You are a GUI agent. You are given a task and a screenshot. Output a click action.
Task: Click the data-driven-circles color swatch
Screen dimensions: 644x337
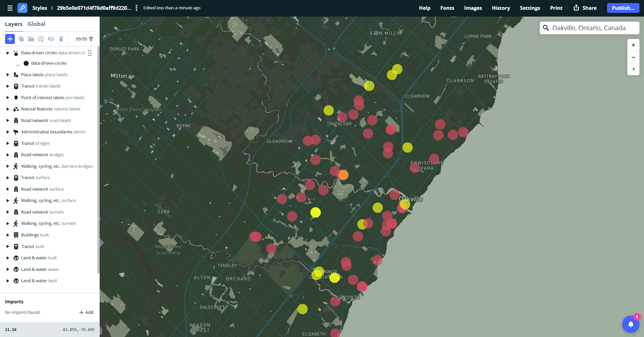26,63
